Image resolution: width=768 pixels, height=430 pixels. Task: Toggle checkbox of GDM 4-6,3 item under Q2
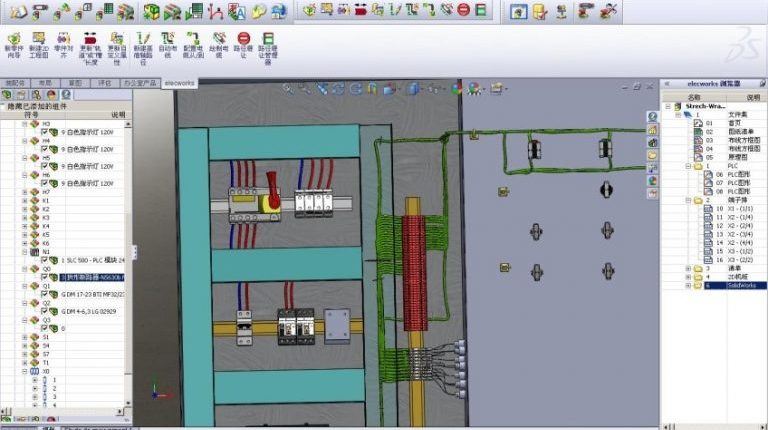(x=45, y=311)
